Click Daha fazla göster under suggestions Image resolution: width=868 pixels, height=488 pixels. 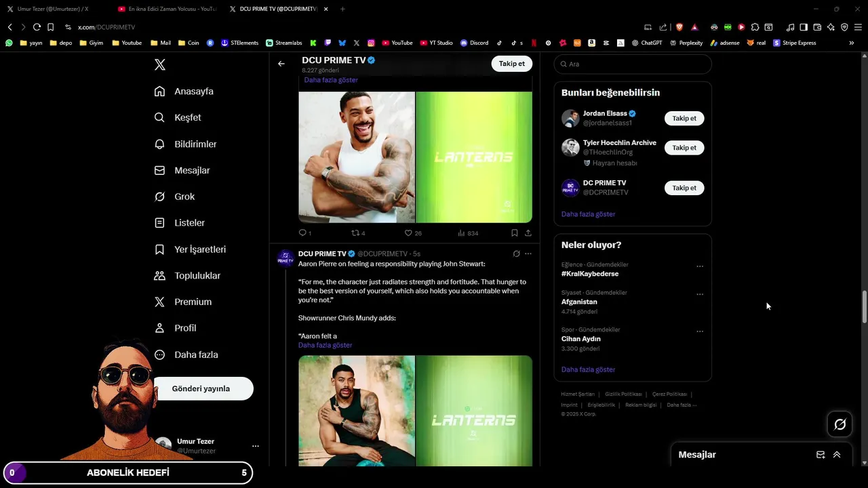click(588, 214)
